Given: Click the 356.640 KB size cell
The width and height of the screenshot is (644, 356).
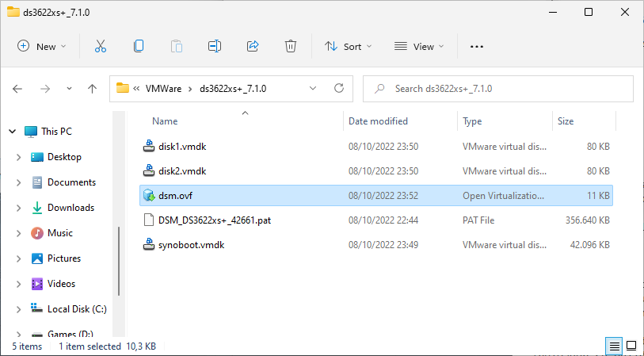Looking at the screenshot, I should [587, 220].
